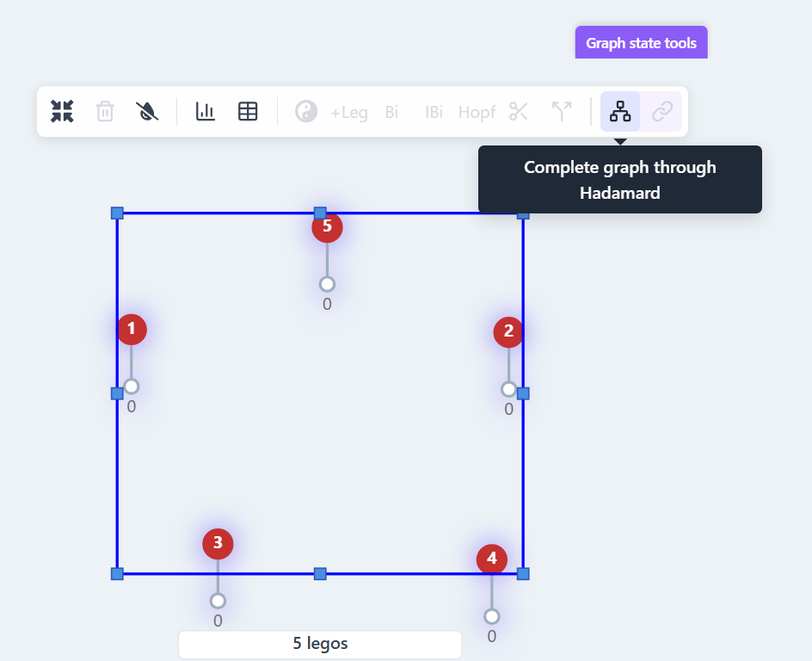This screenshot has width=812, height=661.
Task: Click the chain link connect icon
Action: (x=661, y=111)
